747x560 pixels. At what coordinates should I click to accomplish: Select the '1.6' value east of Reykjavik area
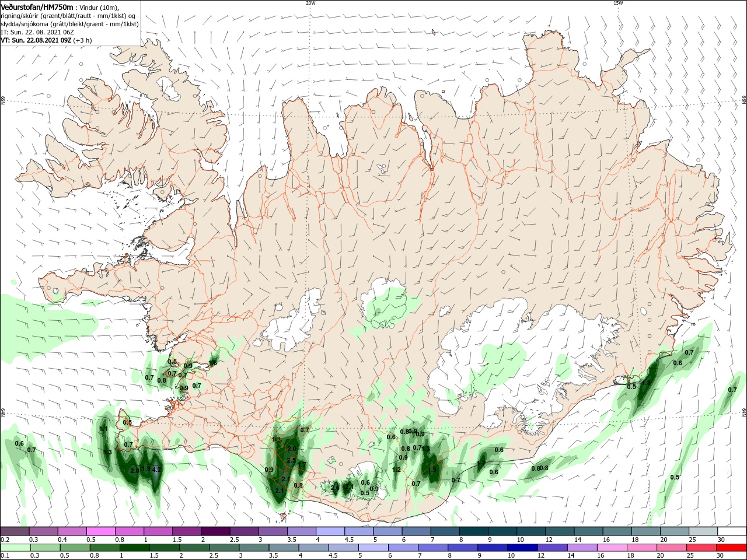click(x=212, y=363)
